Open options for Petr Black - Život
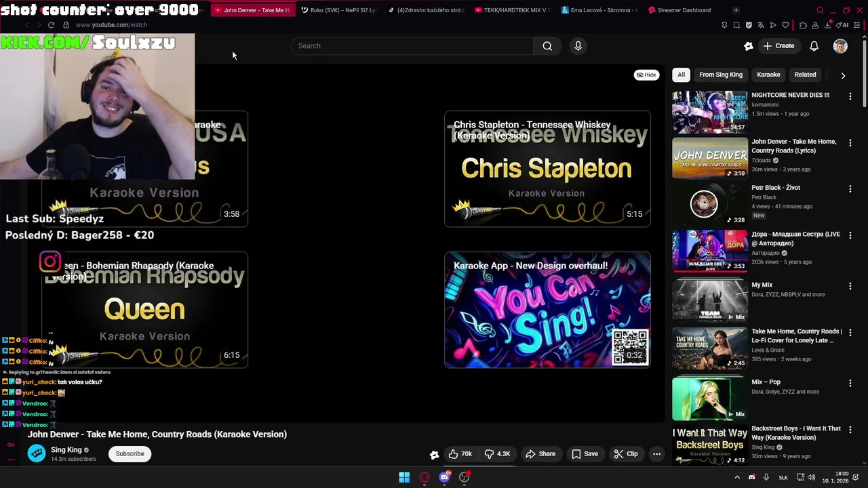The image size is (868, 488). coord(850,188)
